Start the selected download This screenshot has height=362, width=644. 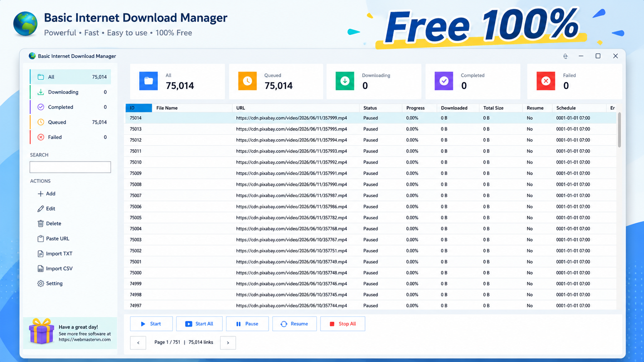(151, 324)
